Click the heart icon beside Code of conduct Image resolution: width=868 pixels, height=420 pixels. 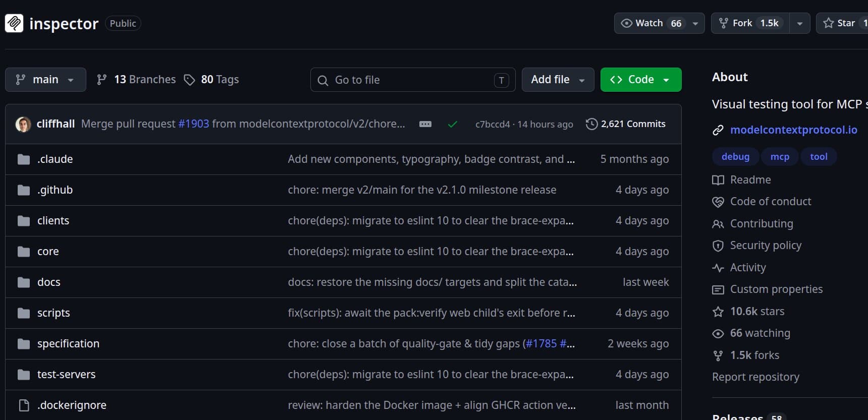coord(718,202)
